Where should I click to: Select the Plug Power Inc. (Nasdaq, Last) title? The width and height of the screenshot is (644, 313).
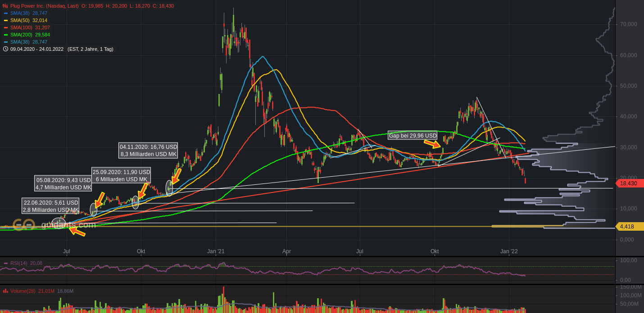(44, 6)
